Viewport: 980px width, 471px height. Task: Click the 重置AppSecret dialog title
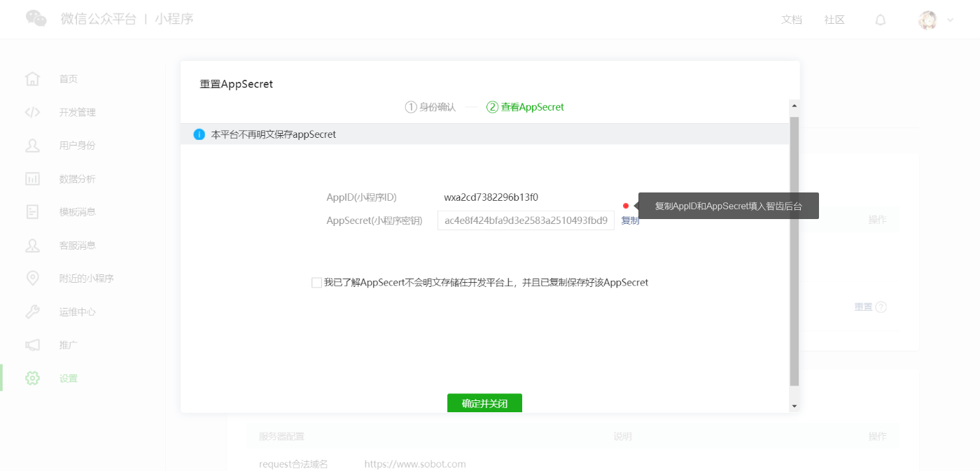[x=237, y=84]
